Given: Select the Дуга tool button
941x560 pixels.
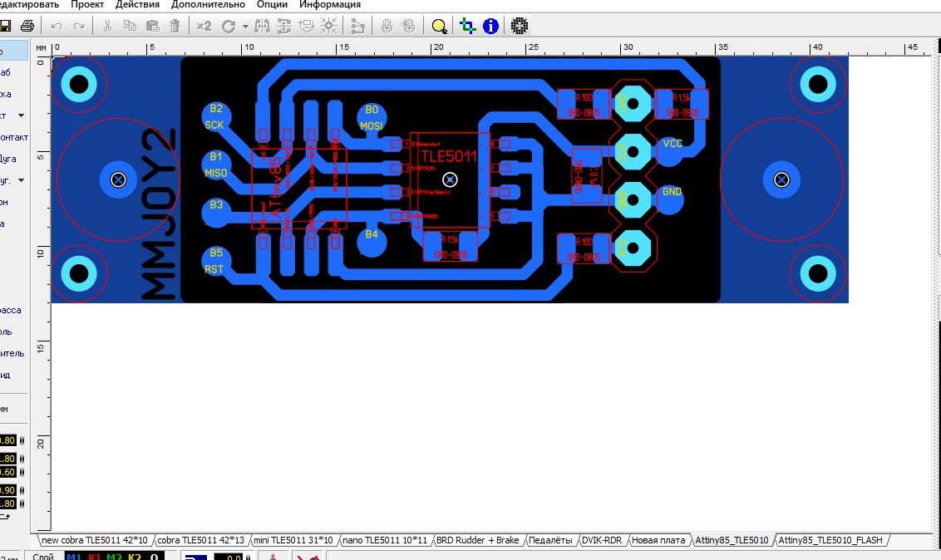Looking at the screenshot, I should point(8,159).
